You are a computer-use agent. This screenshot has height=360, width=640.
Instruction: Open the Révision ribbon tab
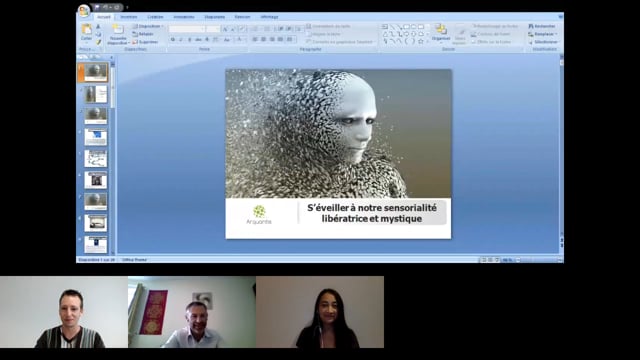point(242,17)
